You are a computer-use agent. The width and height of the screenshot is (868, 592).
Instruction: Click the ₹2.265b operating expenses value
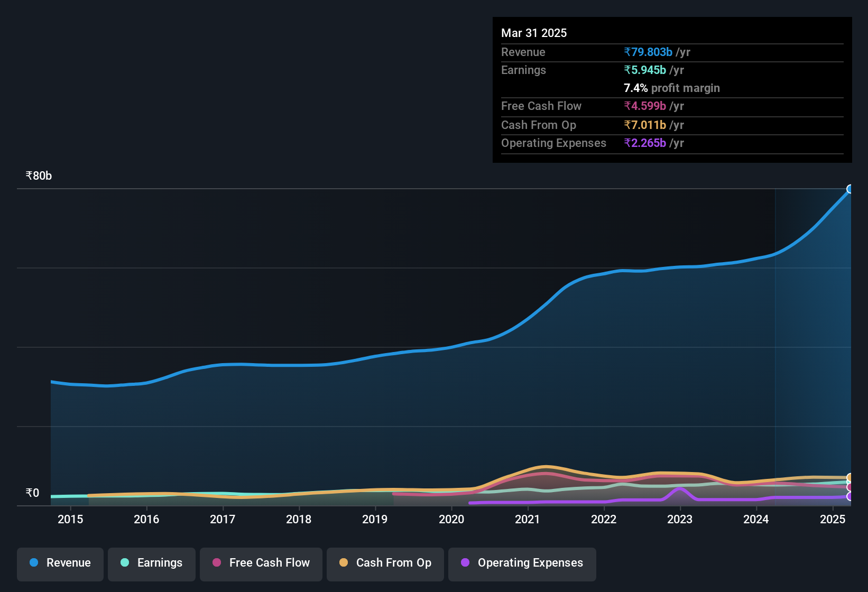[x=645, y=143]
